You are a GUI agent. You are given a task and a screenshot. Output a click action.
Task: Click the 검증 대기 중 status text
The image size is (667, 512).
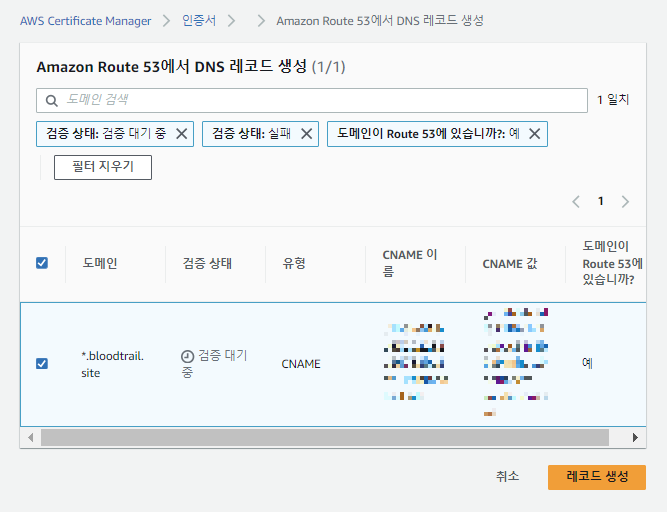pos(214,364)
